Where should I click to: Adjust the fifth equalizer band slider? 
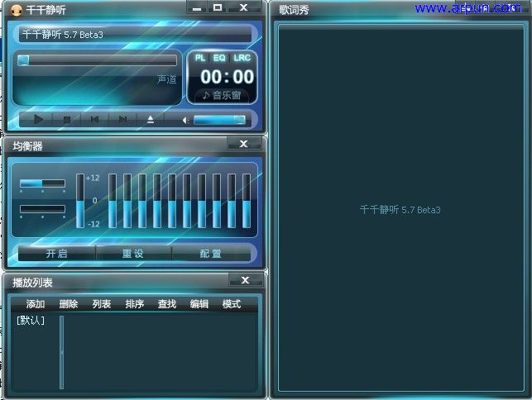172,201
